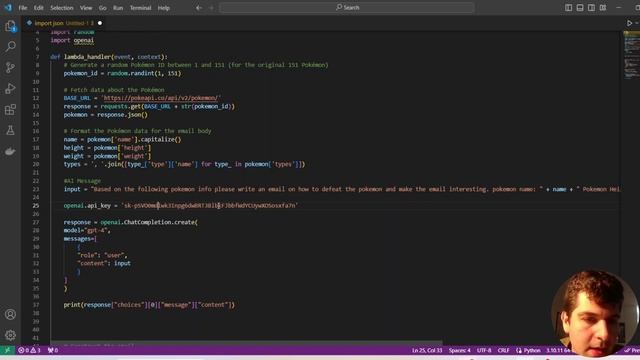Show errors and warnings from the status bar

pos(29,350)
